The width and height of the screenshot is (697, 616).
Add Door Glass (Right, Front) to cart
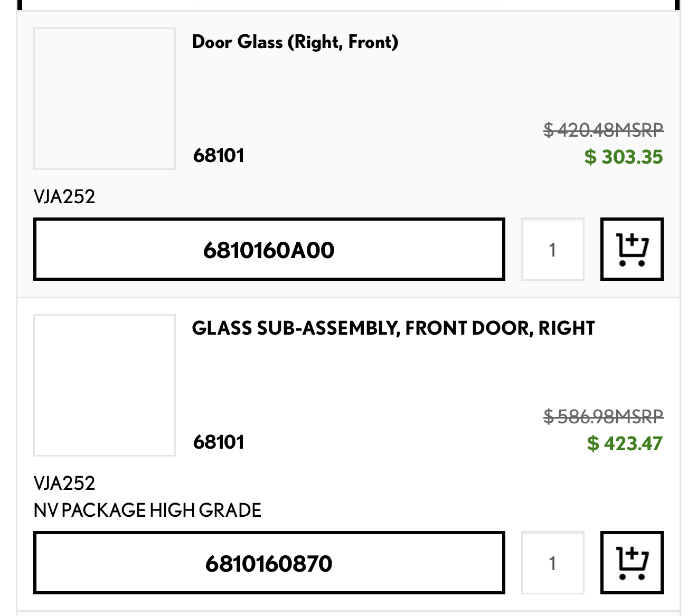[632, 249]
